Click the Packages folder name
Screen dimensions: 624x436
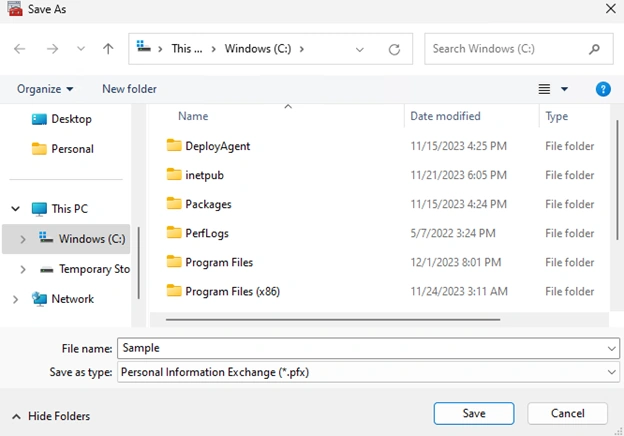pyautogui.click(x=208, y=204)
